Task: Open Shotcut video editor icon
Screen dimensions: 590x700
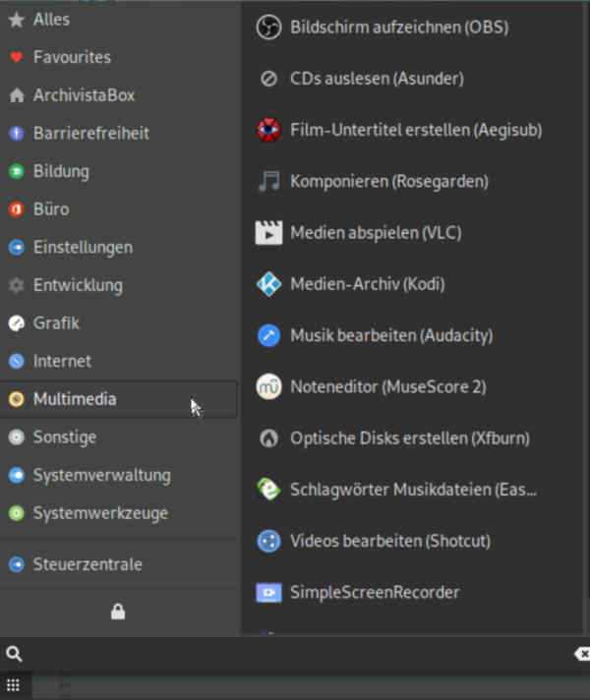Action: (x=268, y=541)
